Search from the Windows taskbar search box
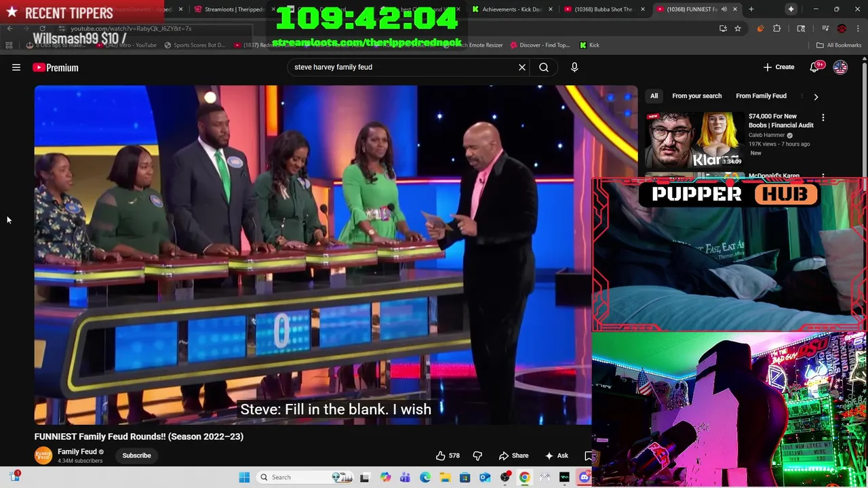This screenshot has width=868, height=488. pos(304,477)
